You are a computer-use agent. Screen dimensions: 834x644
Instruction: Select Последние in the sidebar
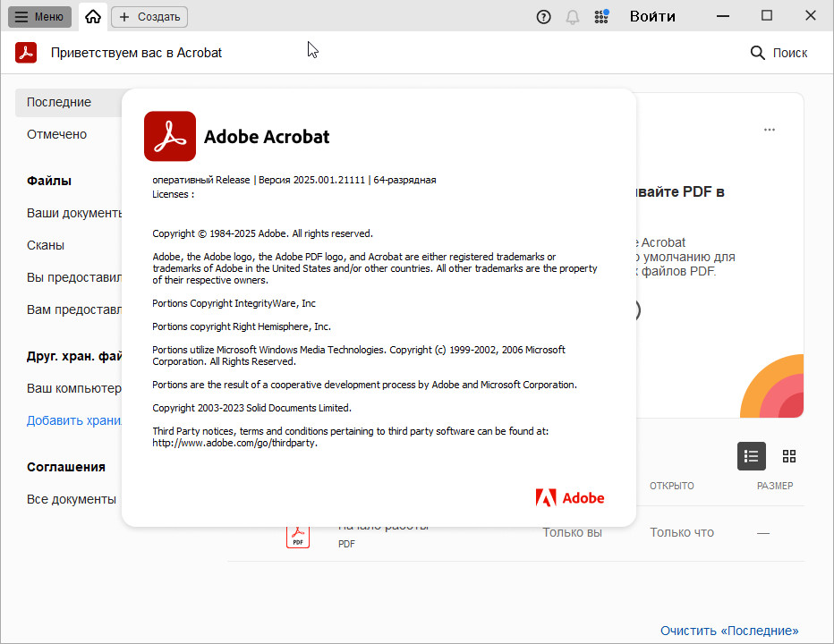pyautogui.click(x=59, y=102)
